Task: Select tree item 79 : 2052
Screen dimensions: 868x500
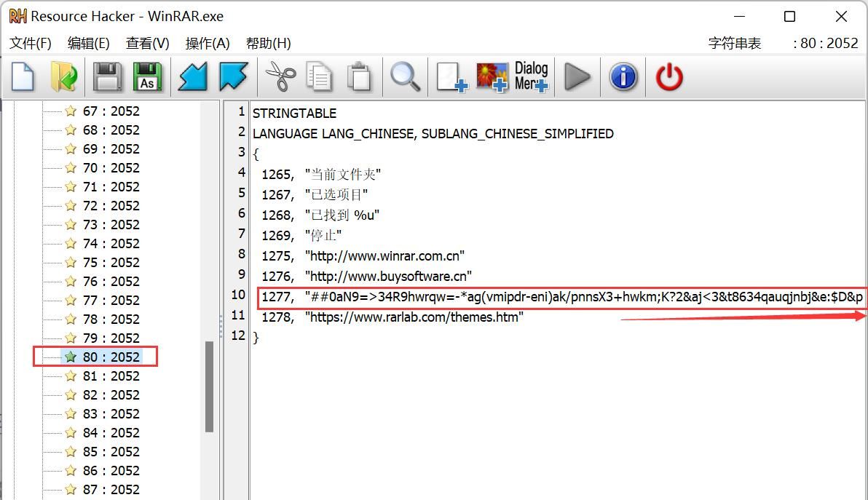Action: pyautogui.click(x=111, y=338)
